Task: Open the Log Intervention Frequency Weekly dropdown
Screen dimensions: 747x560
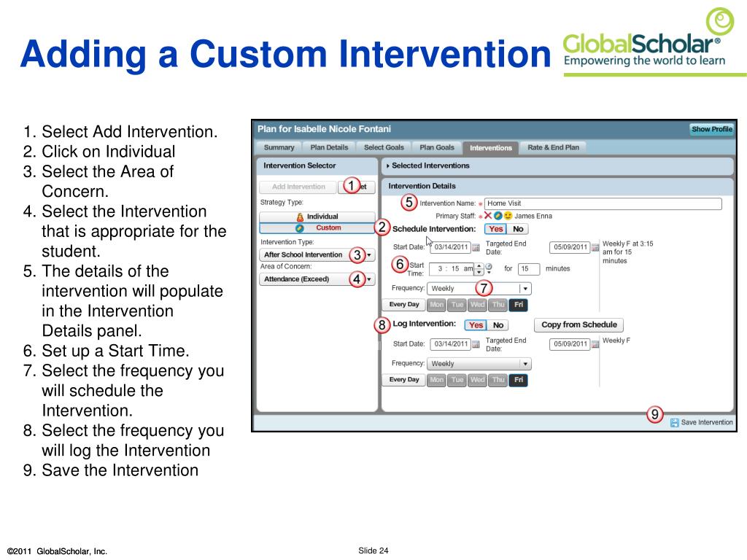Action: (x=479, y=364)
